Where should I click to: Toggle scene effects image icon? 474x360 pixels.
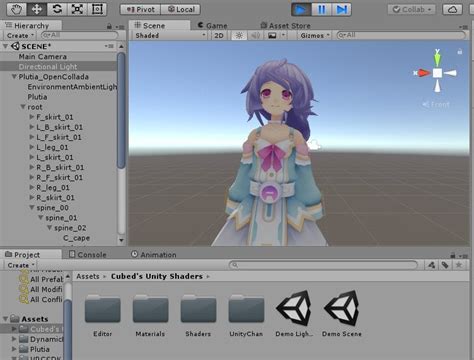tap(272, 35)
